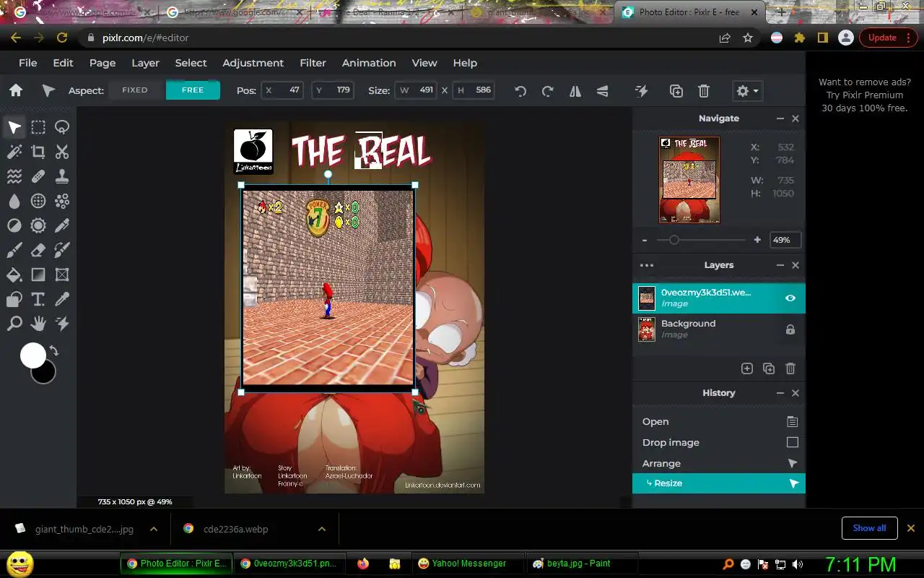
Task: Open the Edit menu
Action: [63, 63]
